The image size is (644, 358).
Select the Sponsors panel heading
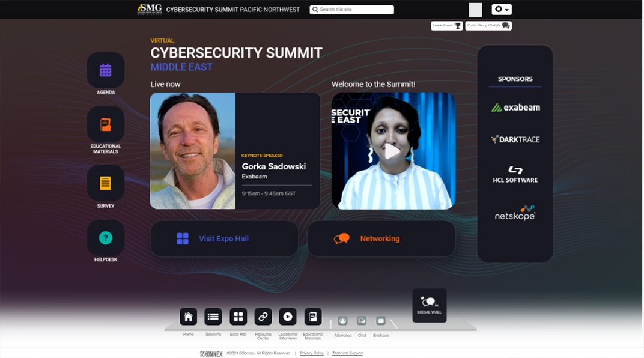515,79
